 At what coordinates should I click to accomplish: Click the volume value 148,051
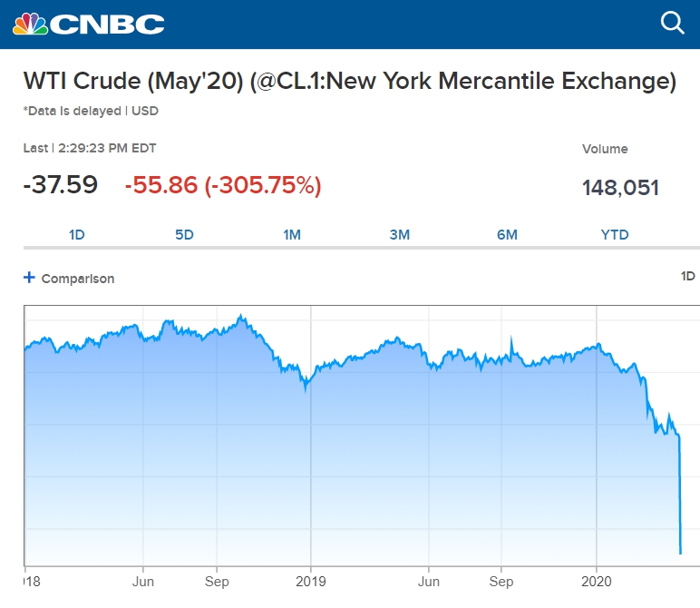click(620, 188)
